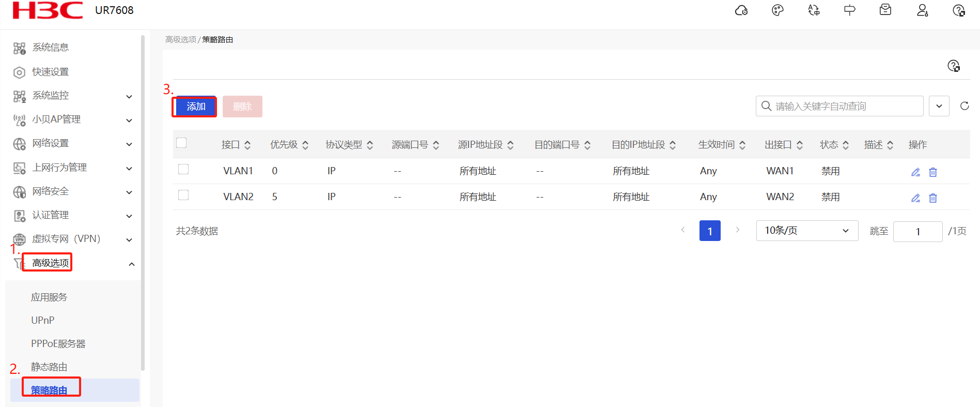Image resolution: width=980 pixels, height=407 pixels.
Task: Click the edit icon for VLAN1 row
Action: (x=915, y=172)
